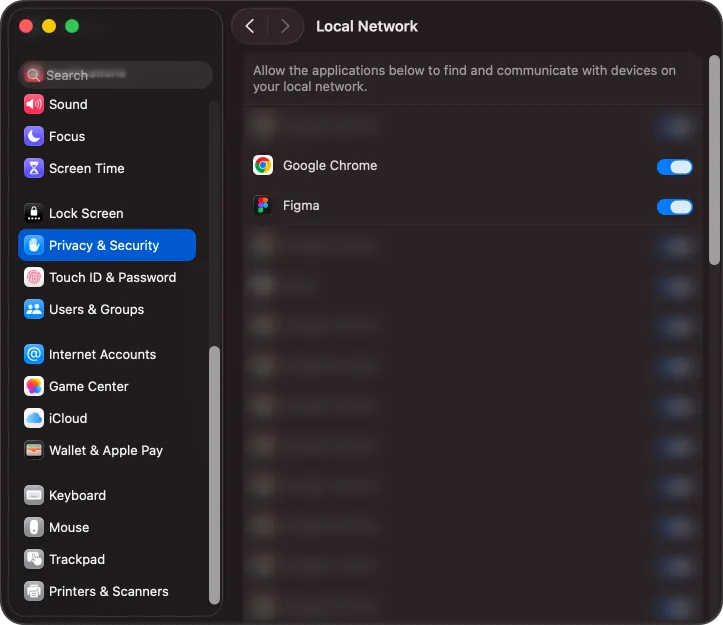723x625 pixels.
Task: Turn off Figma local network toggle
Action: [675, 207]
